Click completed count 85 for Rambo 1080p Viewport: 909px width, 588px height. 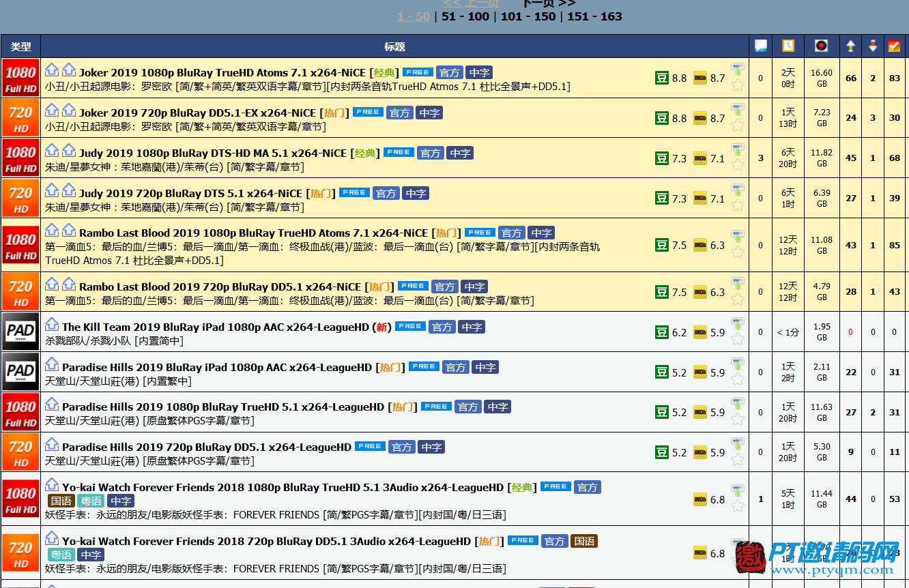point(894,245)
